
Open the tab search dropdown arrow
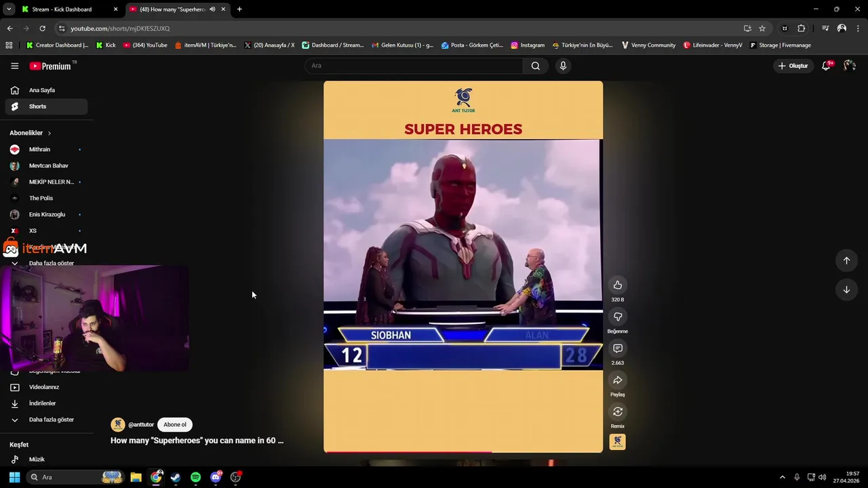pos(9,9)
